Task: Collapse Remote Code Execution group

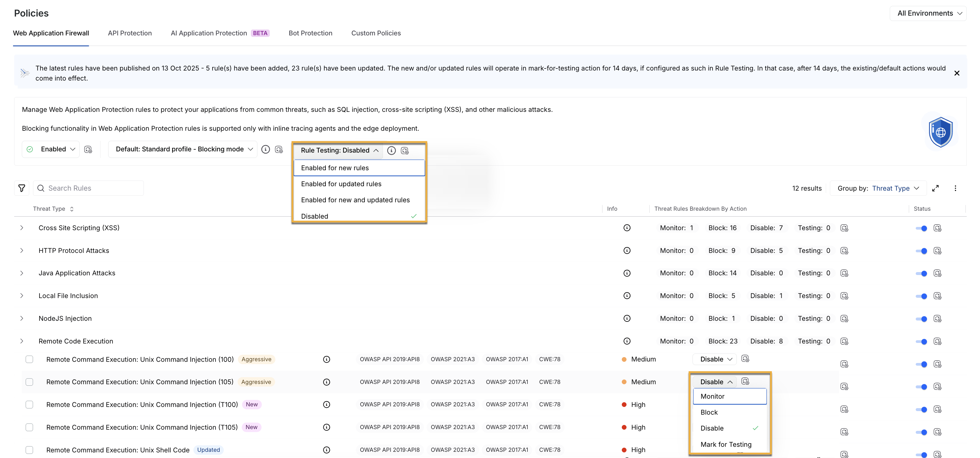Action: pyautogui.click(x=22, y=341)
